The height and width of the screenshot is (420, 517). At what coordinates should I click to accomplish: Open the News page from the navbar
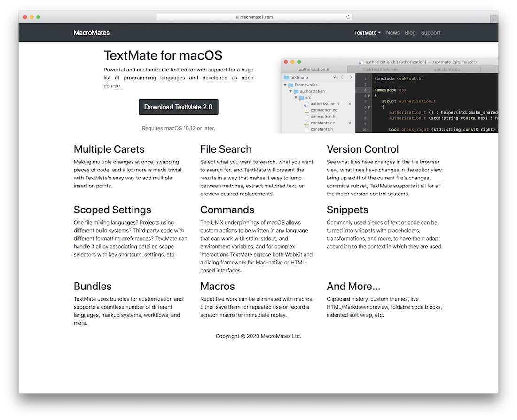click(x=393, y=32)
